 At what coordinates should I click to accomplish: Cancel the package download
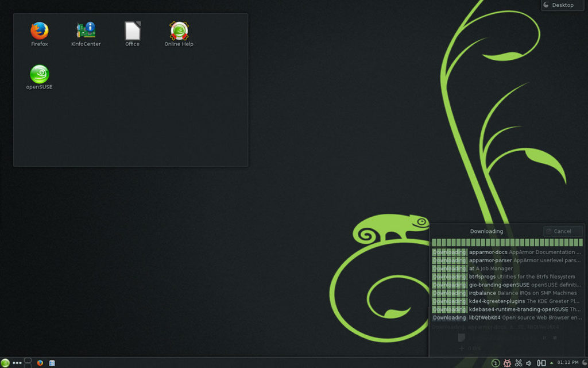point(561,231)
